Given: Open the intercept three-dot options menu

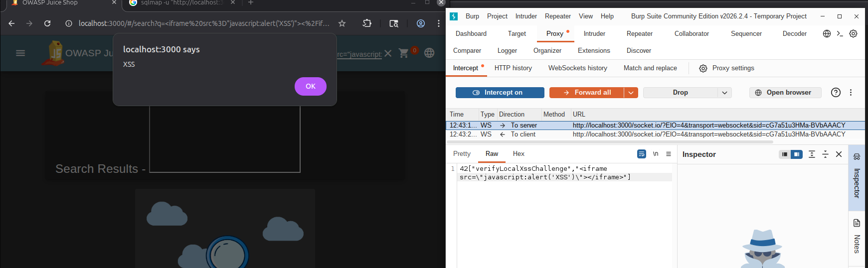Looking at the screenshot, I should [x=851, y=92].
